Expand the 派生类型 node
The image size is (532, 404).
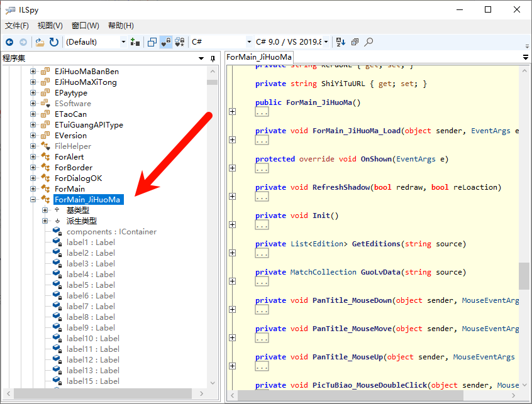[x=45, y=221]
